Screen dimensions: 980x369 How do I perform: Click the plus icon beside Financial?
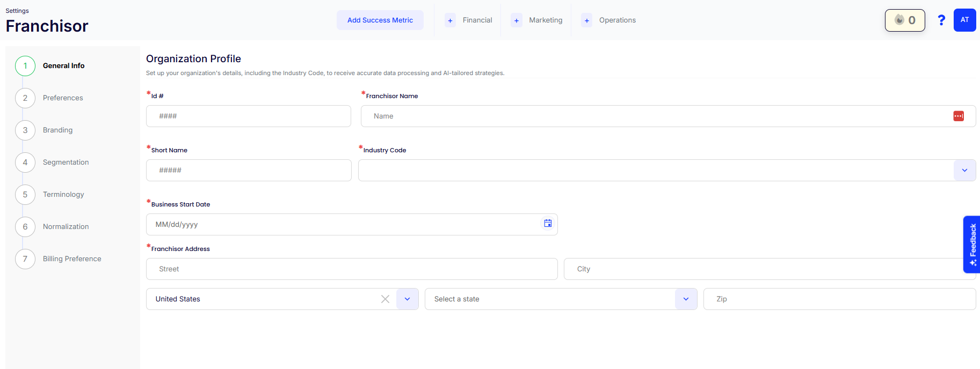click(450, 21)
